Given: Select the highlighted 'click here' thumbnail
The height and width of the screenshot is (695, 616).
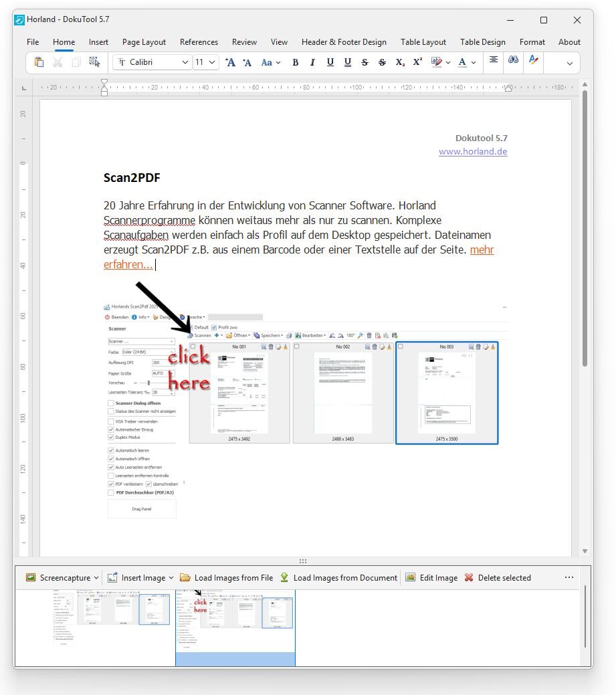Looking at the screenshot, I should [235, 627].
